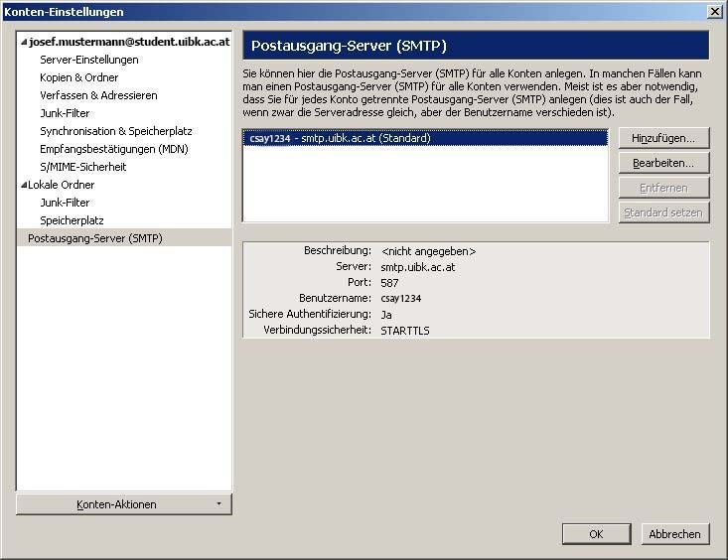This screenshot has height=560, width=728.
Task: Click the server value smtp.uibk.ac.at
Action: pyautogui.click(x=418, y=267)
